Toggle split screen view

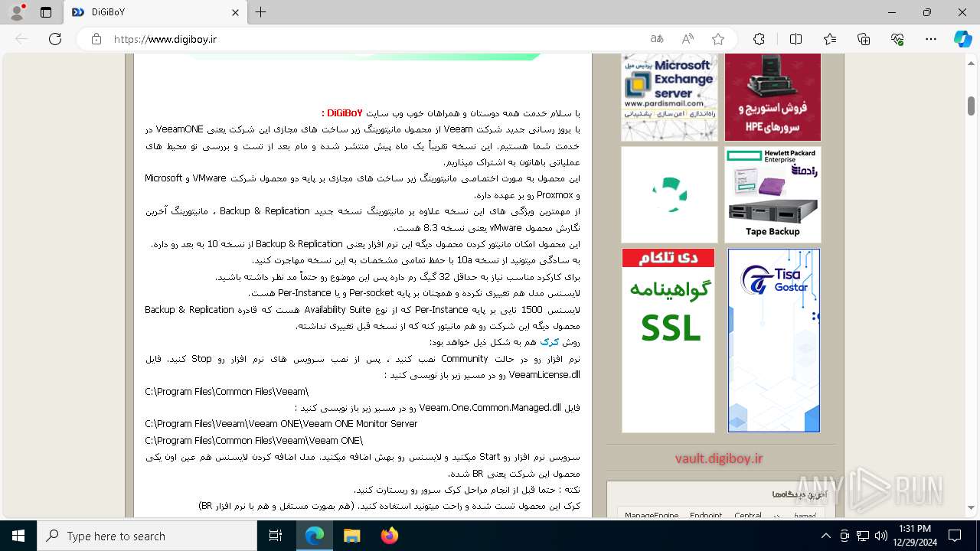click(795, 39)
